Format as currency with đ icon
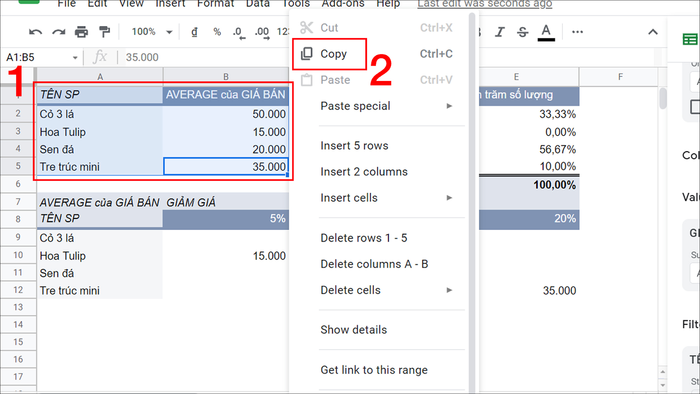 pos(194,32)
